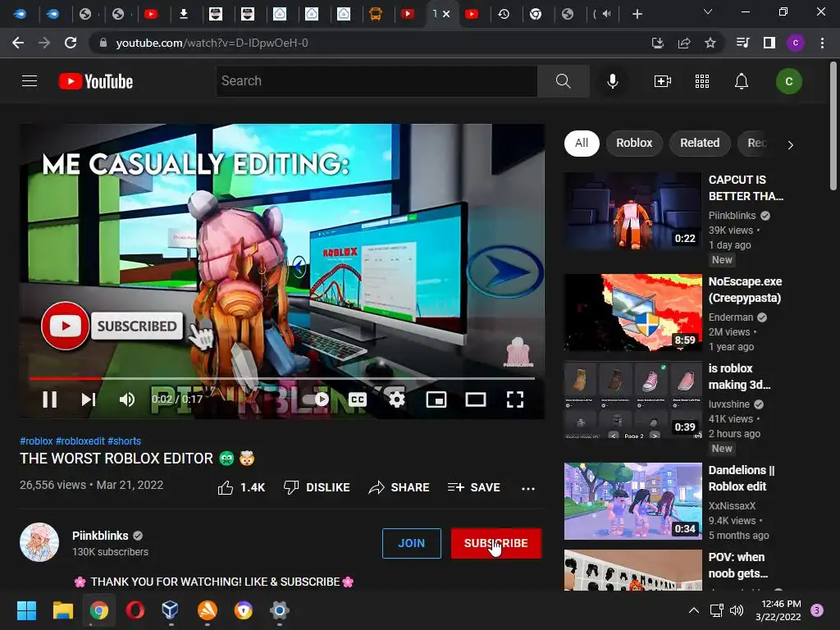
Task: Toggle the browser side panel
Action: (769, 43)
